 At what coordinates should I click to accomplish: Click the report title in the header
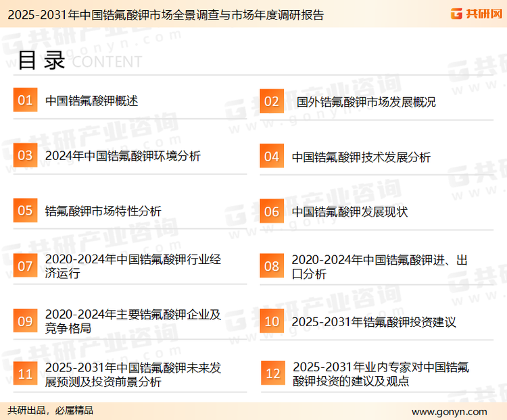tap(166, 15)
